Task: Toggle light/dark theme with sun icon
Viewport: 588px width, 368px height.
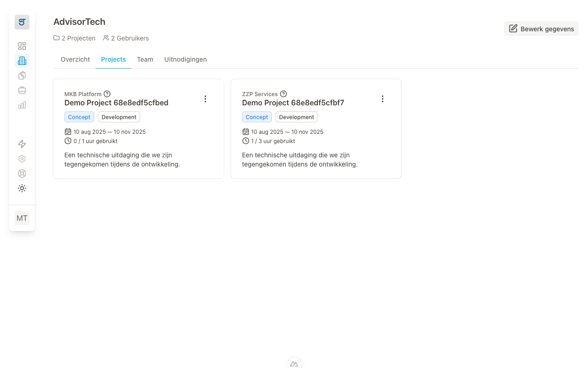Action: coord(22,188)
